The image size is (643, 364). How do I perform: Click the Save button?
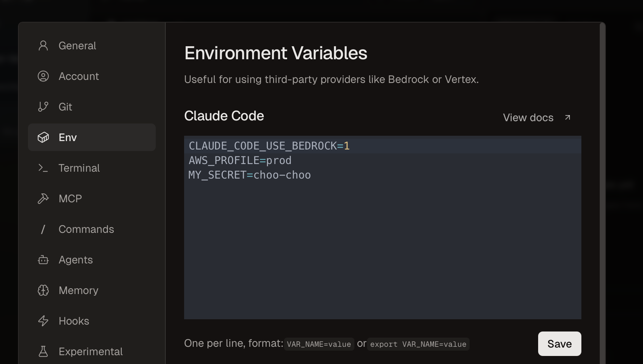tap(559, 343)
